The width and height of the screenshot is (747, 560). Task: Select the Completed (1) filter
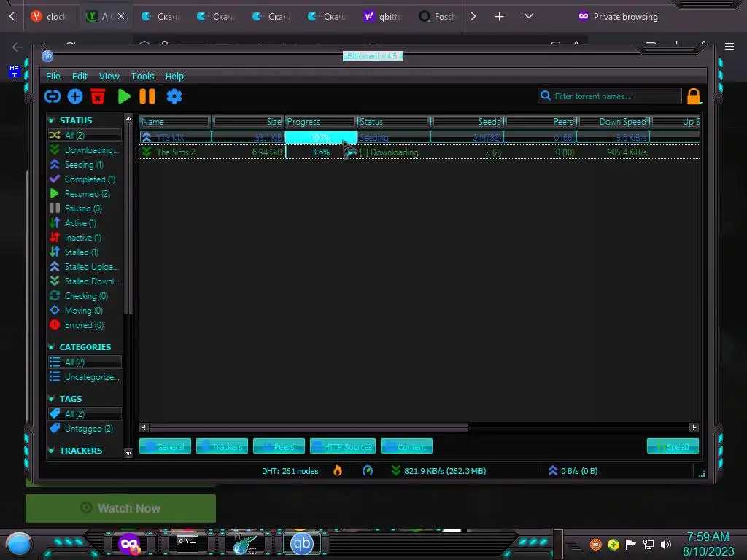85,179
